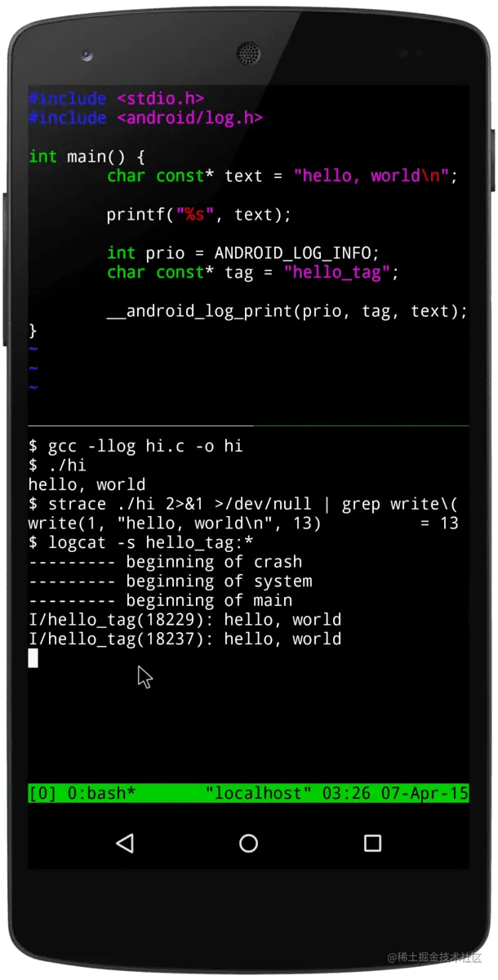Tap the Android back navigation triangle
498x980 pixels.
(125, 844)
